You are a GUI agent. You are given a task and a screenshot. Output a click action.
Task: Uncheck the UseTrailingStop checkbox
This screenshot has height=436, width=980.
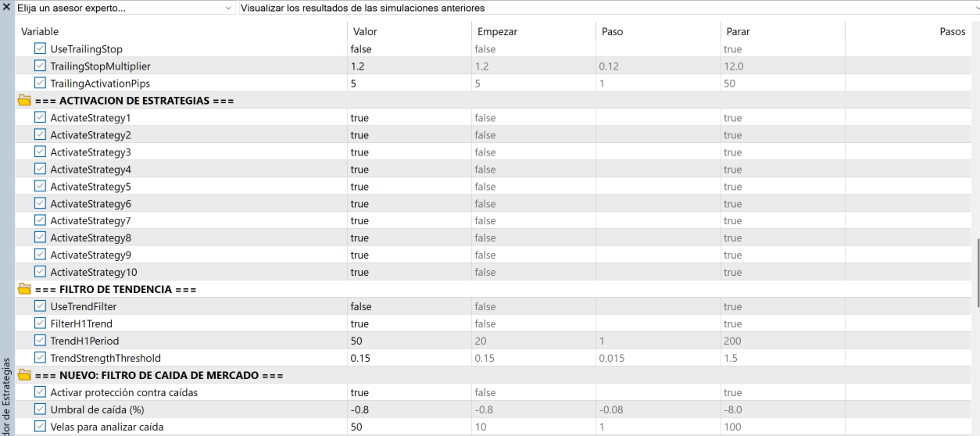point(41,49)
